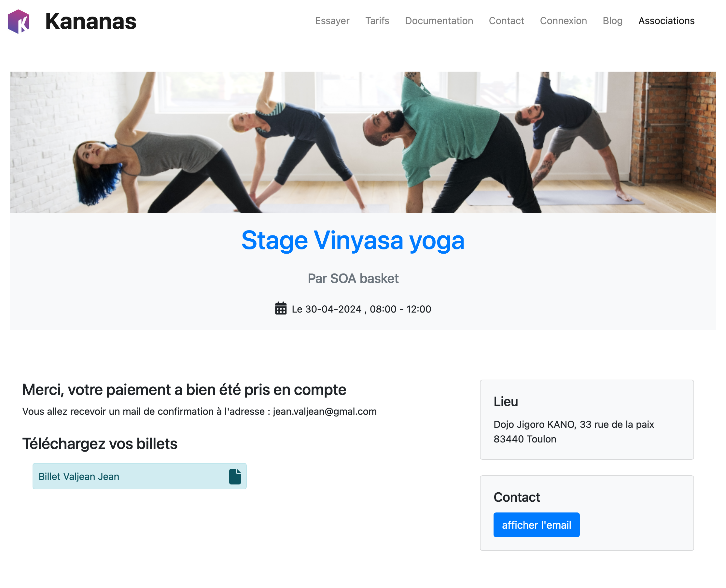Open the Essayer page from the navbar
Viewport: 726px width, 588px height.
tap(332, 21)
